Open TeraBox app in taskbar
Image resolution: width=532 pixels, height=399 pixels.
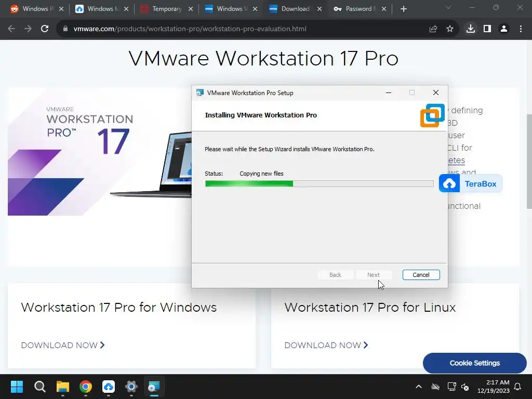click(x=109, y=387)
